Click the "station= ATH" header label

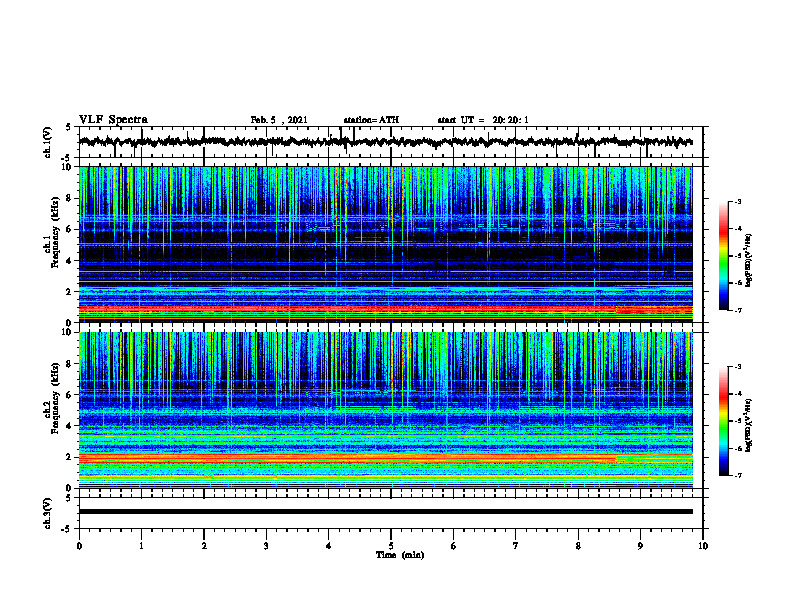pos(371,120)
